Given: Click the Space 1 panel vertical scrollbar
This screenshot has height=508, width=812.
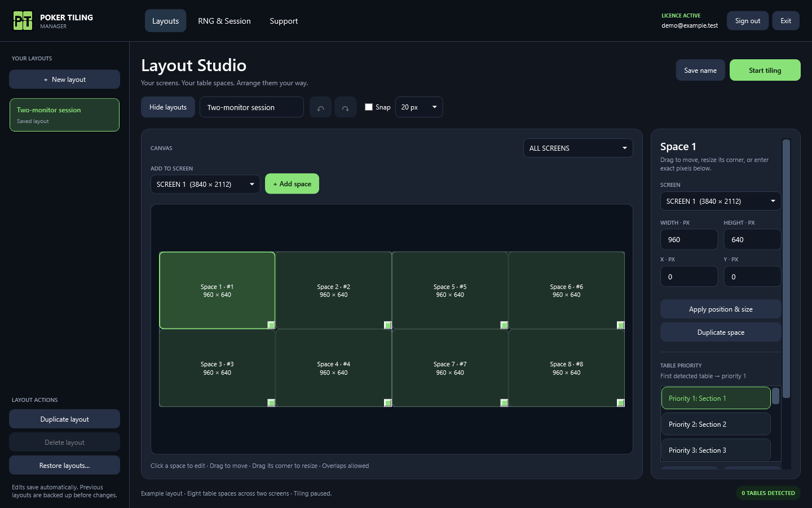Looking at the screenshot, I should tap(786, 269).
